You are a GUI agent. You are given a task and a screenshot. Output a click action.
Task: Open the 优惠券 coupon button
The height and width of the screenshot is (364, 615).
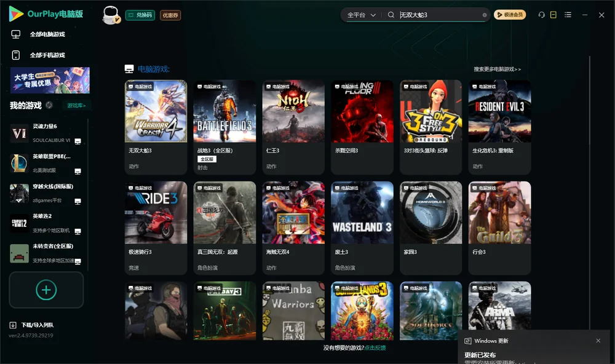[170, 15]
